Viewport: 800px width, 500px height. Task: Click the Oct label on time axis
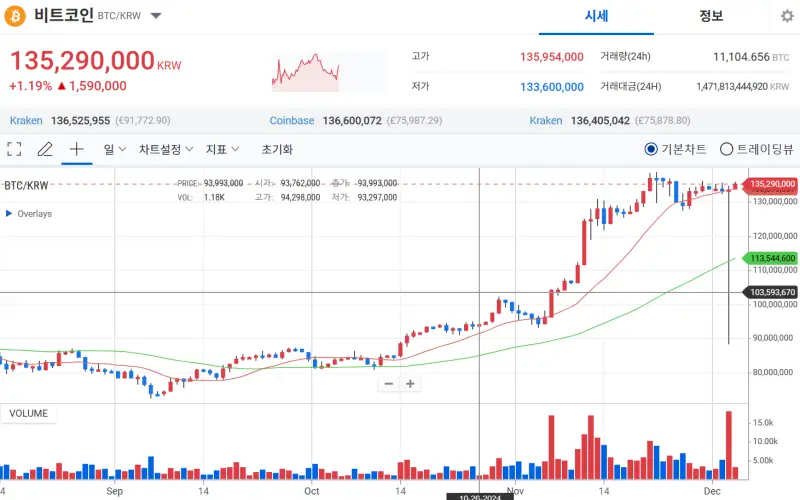click(x=311, y=491)
